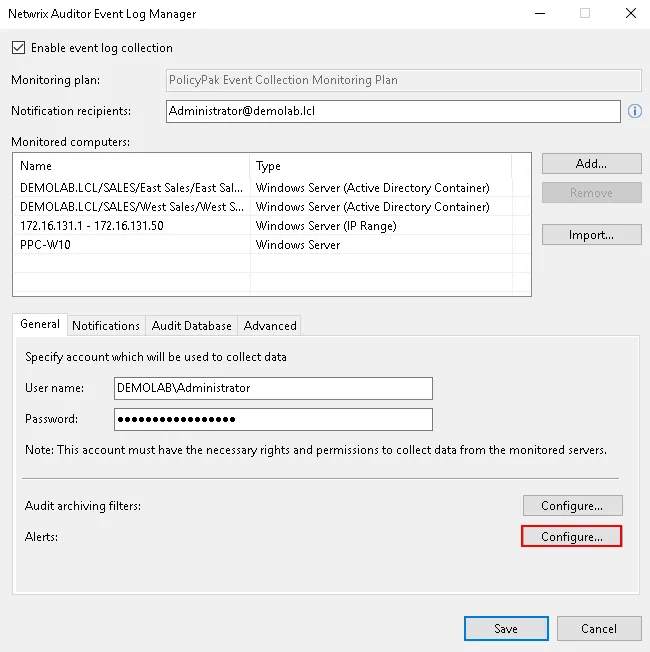
Task: Save the monitoring plan settings
Action: pos(506,629)
